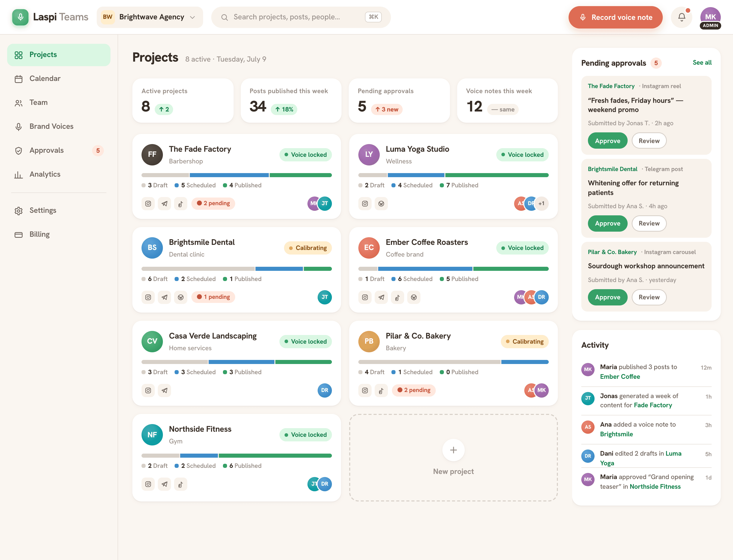733x560 pixels.
Task: Click WordPress icon on Brightsmile Dental card
Action: (x=181, y=297)
